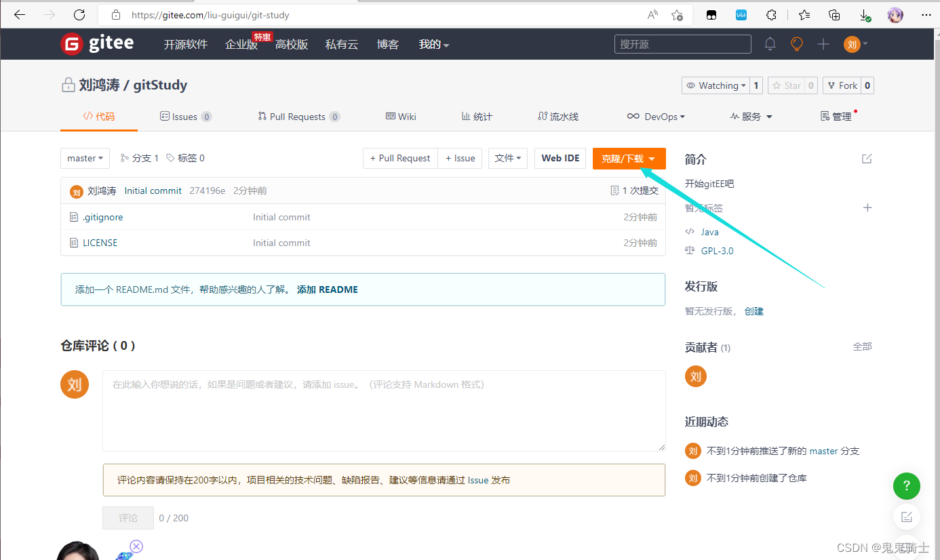The width and height of the screenshot is (940, 560).
Task: Close the ad with X icon
Action: point(136,546)
